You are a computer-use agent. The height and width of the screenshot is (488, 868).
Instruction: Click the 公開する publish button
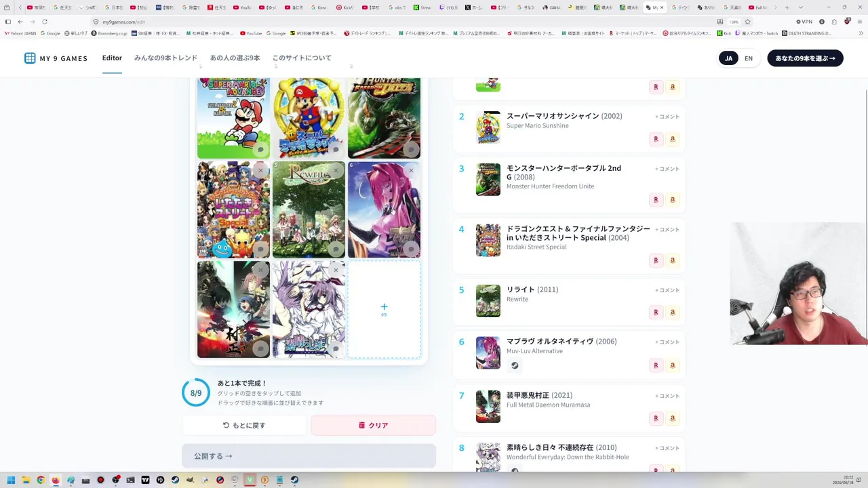click(309, 456)
